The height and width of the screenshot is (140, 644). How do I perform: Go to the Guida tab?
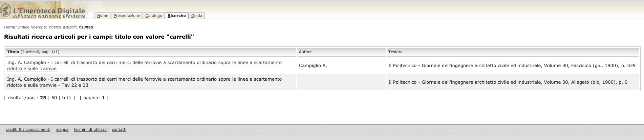coord(196,16)
